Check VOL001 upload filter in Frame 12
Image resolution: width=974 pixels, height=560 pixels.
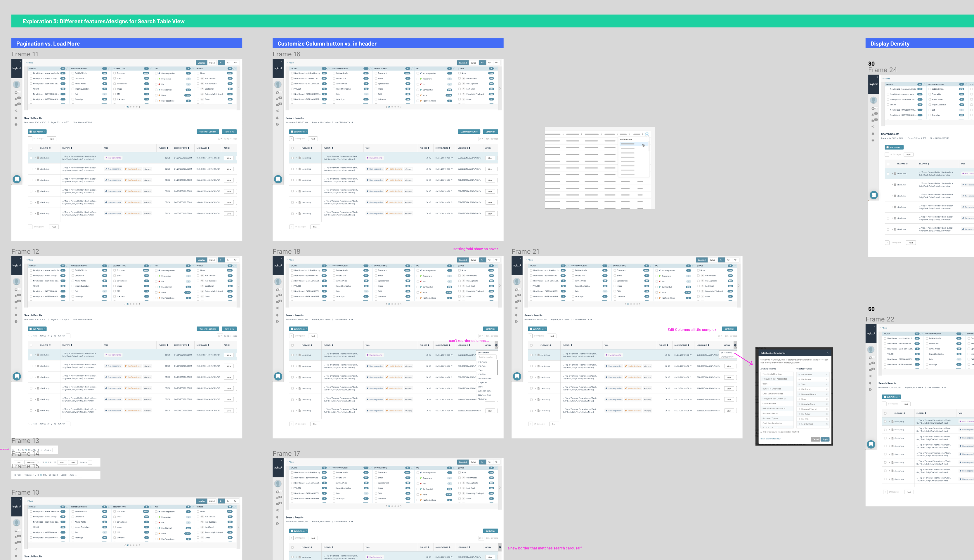pos(31,286)
